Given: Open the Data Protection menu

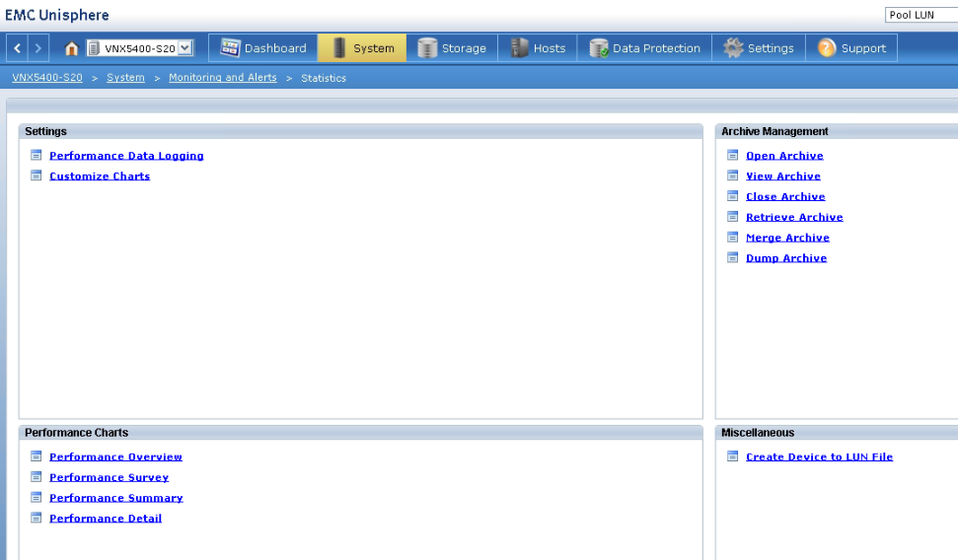Looking at the screenshot, I should click(x=644, y=48).
